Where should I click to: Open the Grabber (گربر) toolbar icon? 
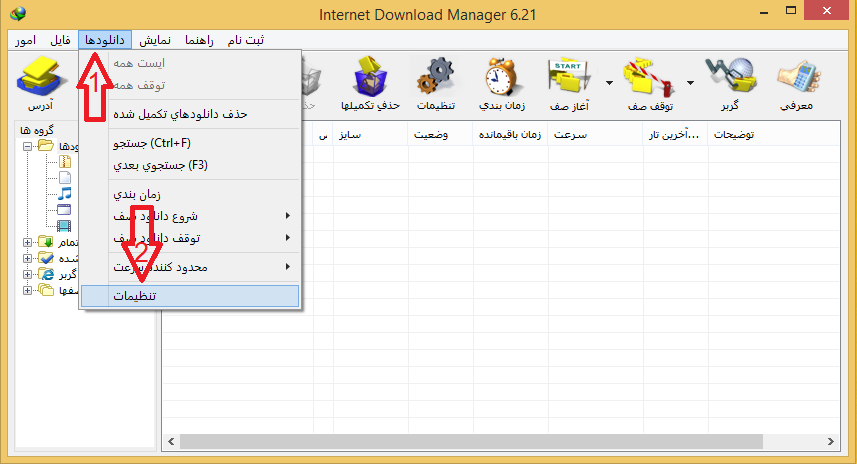pyautogui.click(x=730, y=76)
